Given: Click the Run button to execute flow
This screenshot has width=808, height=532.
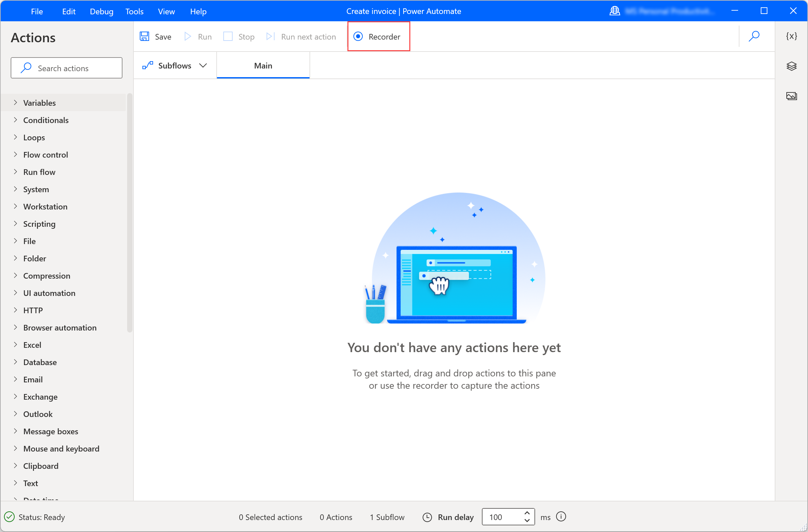Looking at the screenshot, I should 198,36.
